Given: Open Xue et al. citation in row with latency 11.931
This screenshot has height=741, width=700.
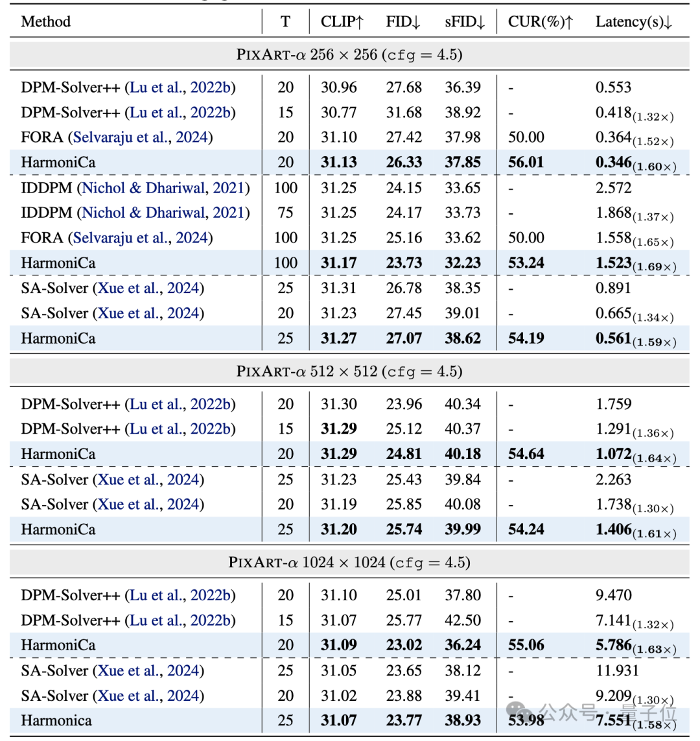Looking at the screenshot, I should (150, 670).
